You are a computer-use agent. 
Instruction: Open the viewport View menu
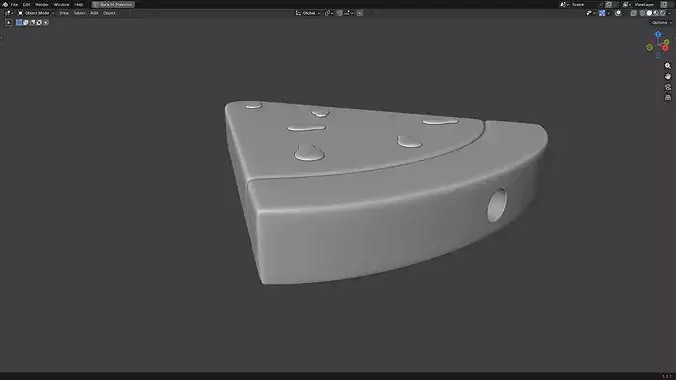click(x=64, y=13)
